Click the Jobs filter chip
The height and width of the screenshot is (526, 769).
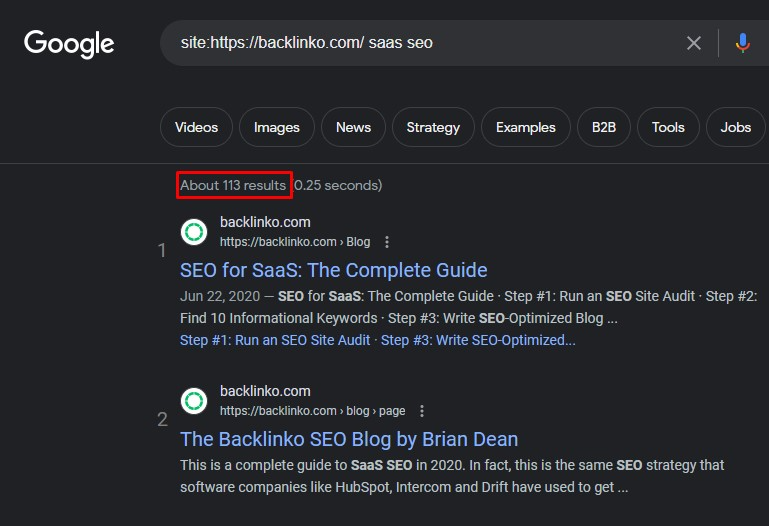[x=736, y=127]
